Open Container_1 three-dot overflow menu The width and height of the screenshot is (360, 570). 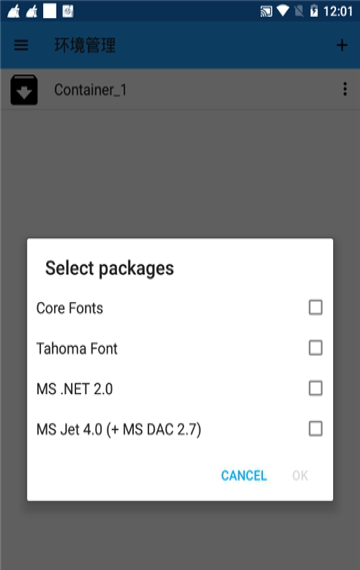coord(345,89)
